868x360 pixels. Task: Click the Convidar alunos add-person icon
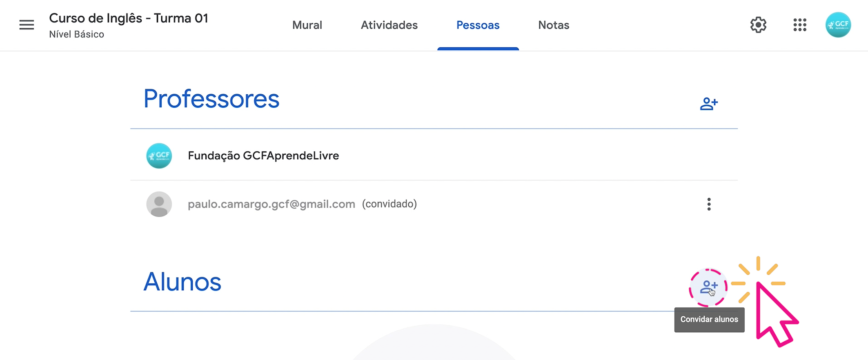[x=708, y=287]
